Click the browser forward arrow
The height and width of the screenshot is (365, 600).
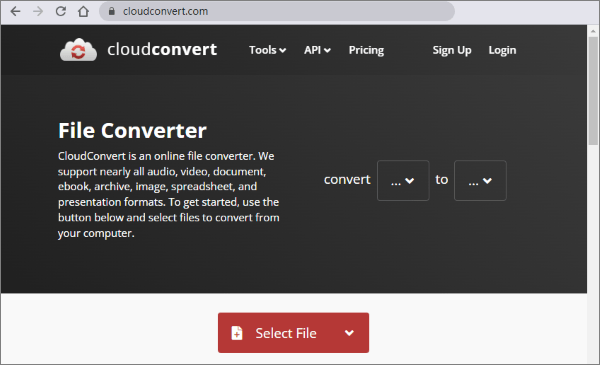(x=38, y=11)
